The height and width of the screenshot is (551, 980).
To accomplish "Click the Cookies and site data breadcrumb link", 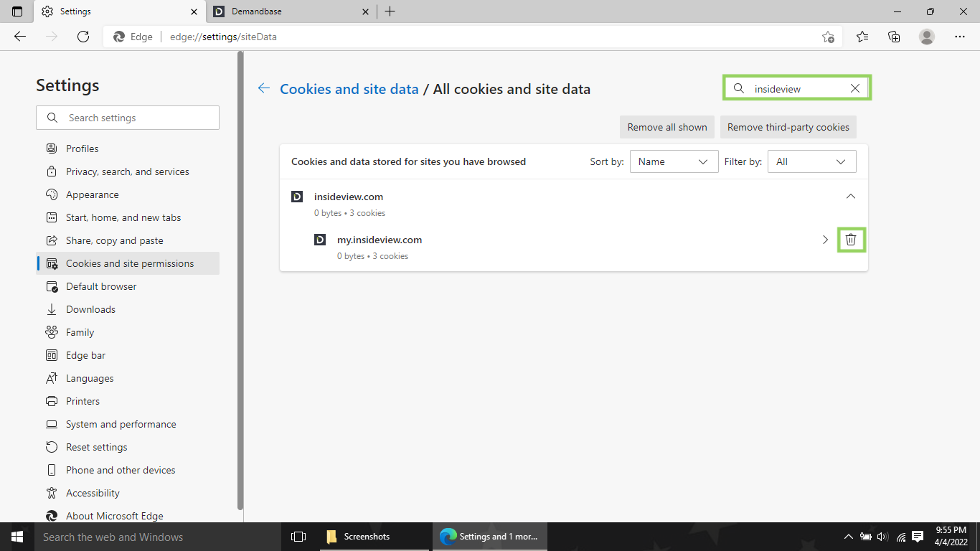I will (x=349, y=89).
